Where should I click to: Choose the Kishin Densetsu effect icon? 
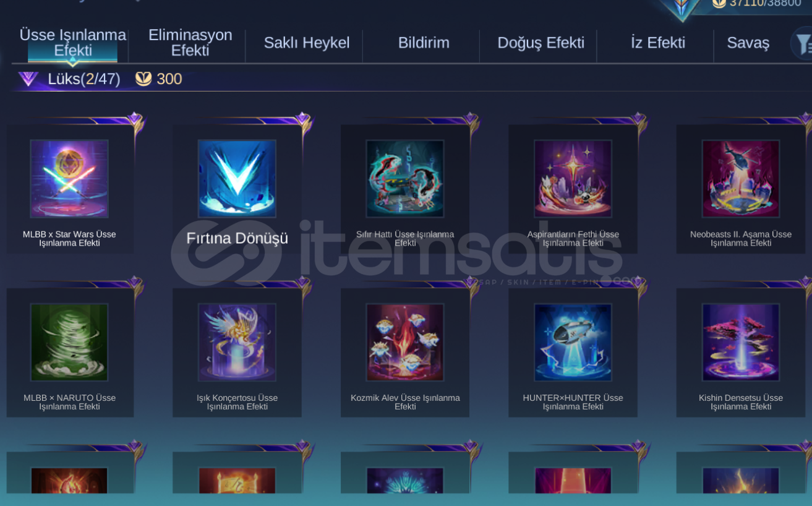point(741,342)
